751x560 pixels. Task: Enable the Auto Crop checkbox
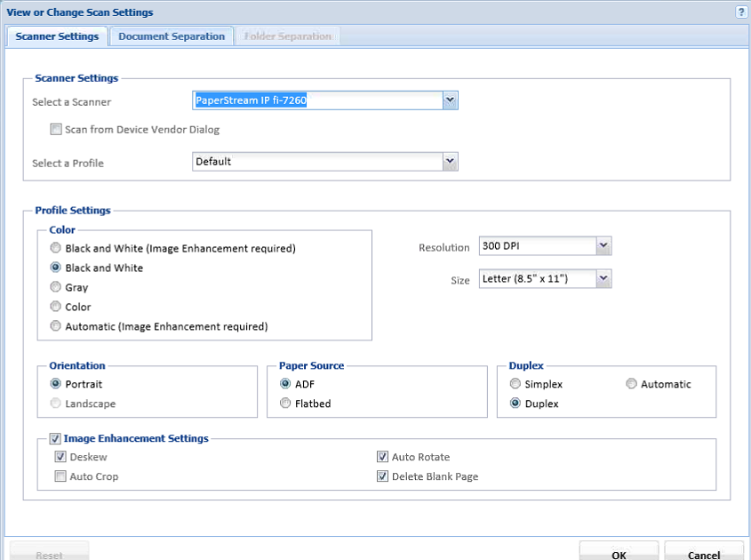[61, 476]
